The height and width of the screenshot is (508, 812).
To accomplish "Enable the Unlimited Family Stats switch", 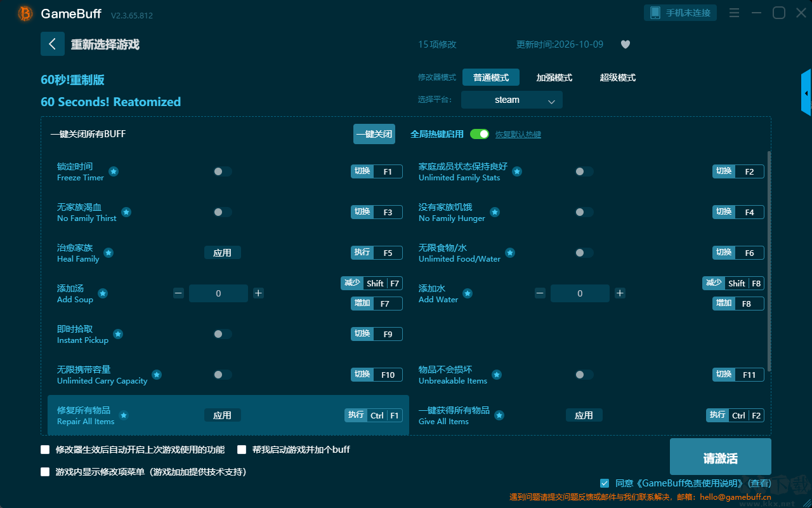I will coord(584,171).
